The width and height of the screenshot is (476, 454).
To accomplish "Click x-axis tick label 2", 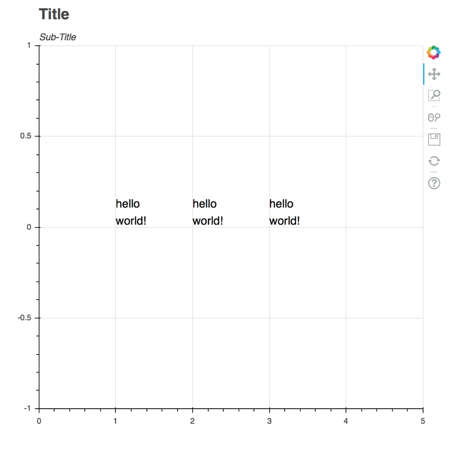I will click(192, 421).
